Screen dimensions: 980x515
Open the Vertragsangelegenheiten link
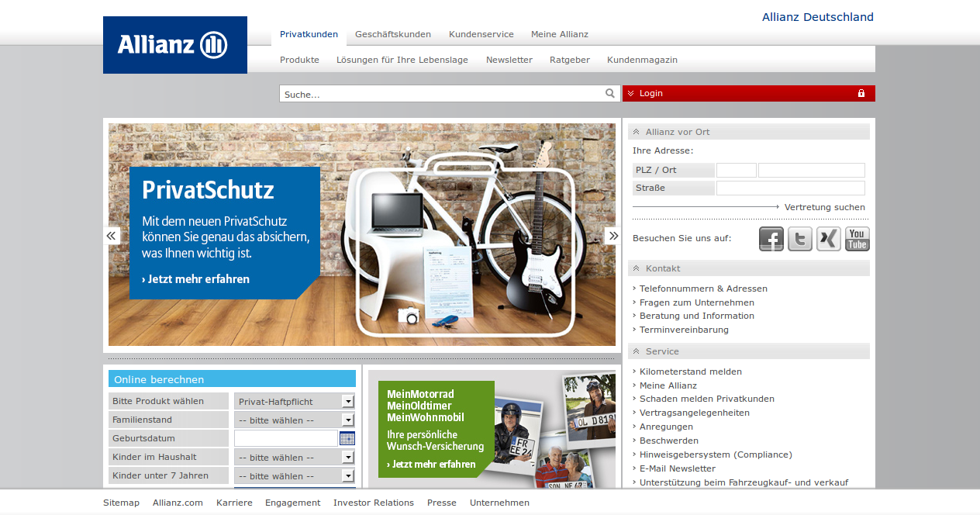coord(695,413)
